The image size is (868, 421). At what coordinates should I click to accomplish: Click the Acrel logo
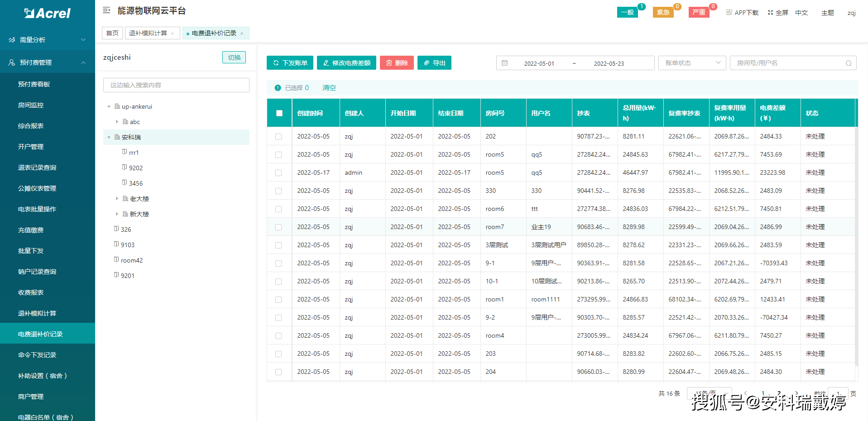(48, 14)
